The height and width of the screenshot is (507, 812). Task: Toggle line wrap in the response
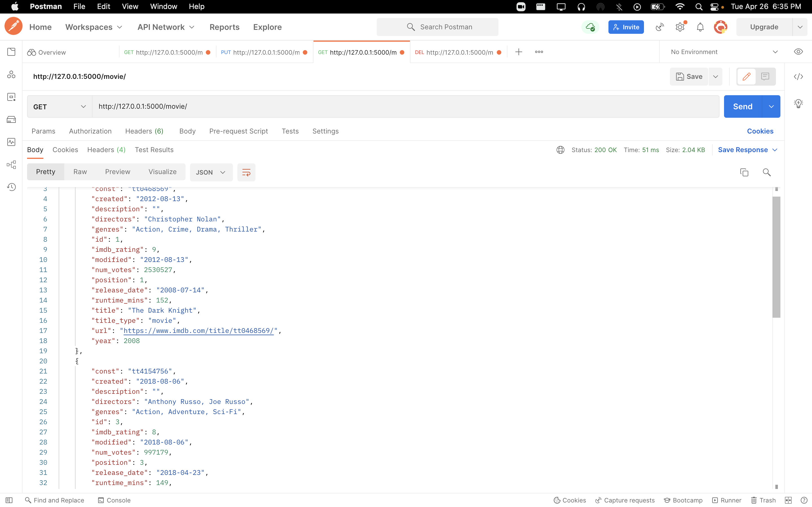[x=246, y=172]
